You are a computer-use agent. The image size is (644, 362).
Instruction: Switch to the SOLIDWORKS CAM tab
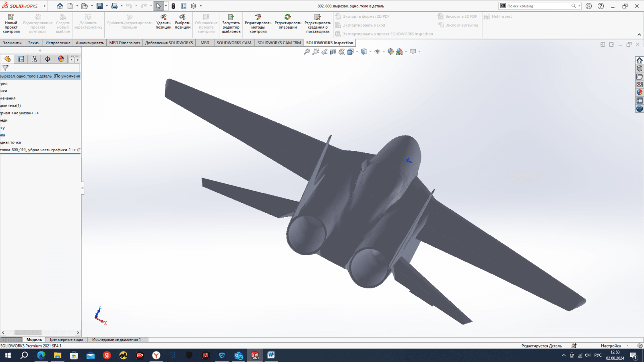(234, 43)
